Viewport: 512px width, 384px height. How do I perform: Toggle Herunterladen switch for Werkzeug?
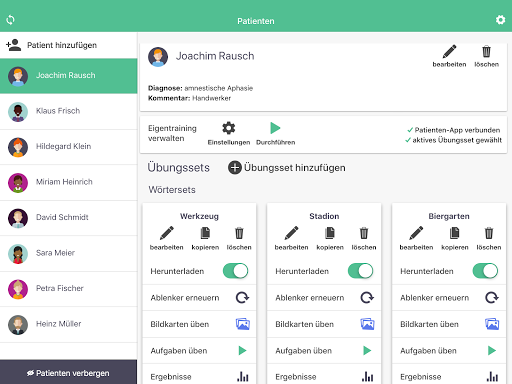point(236,271)
